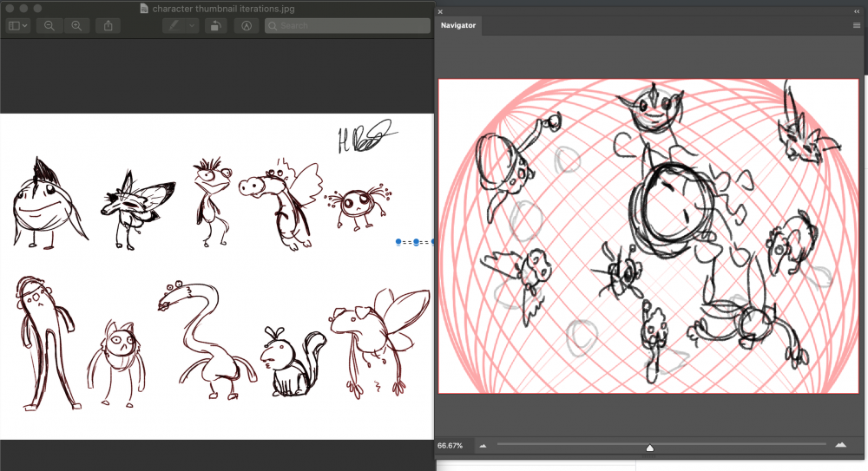This screenshot has width=868, height=471.
Task: Rotate the image with the rotate button
Action: [215, 26]
